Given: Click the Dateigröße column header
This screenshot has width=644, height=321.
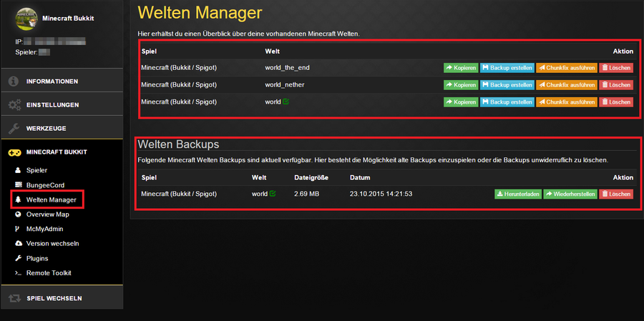Looking at the screenshot, I should point(311,178).
